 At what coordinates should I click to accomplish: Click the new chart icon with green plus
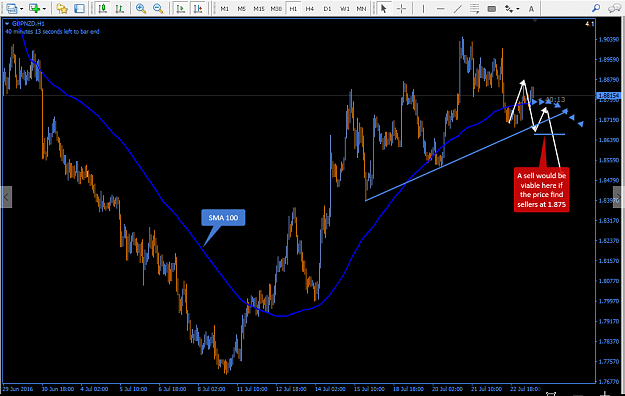coord(35,8)
